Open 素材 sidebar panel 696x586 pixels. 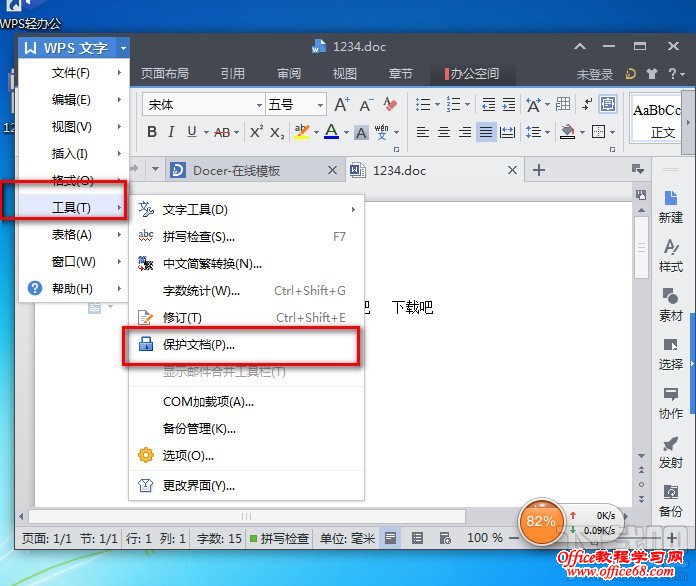tap(671, 305)
